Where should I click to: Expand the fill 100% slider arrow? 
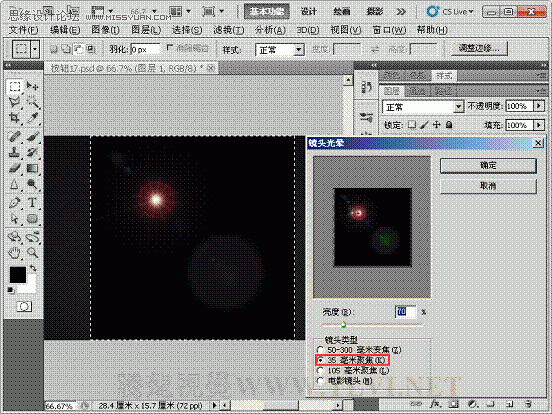pyautogui.click(x=539, y=125)
